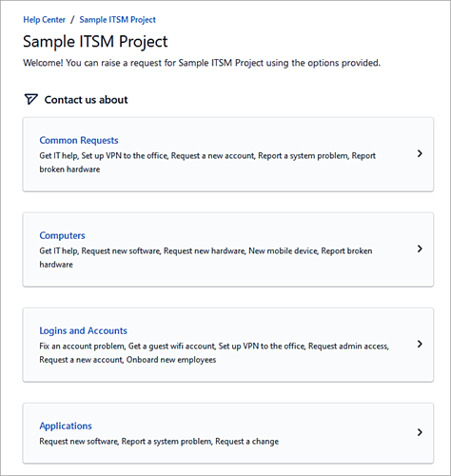
Task: Click the Welcome message text
Action: [x=202, y=63]
